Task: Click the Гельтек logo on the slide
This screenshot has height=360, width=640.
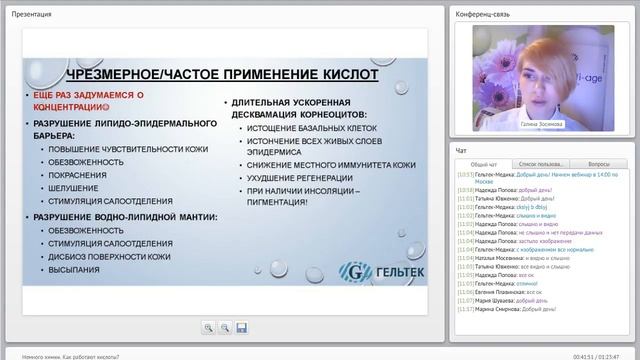Action: [381, 272]
